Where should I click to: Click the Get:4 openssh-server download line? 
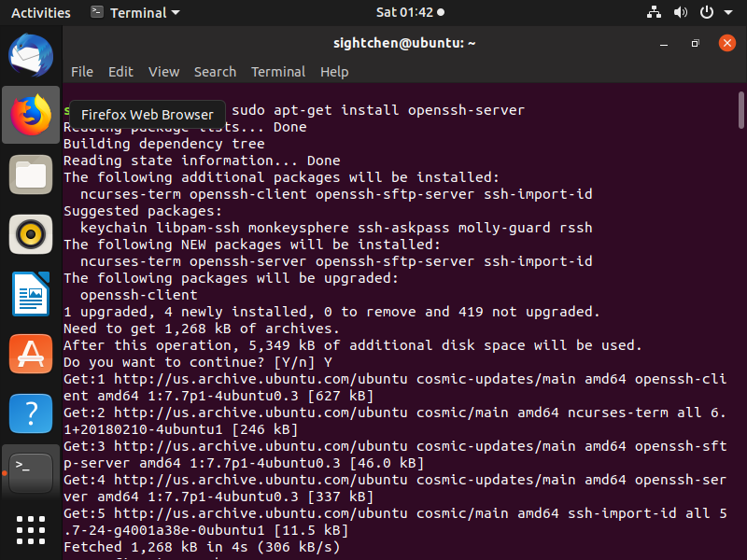pyautogui.click(x=395, y=488)
